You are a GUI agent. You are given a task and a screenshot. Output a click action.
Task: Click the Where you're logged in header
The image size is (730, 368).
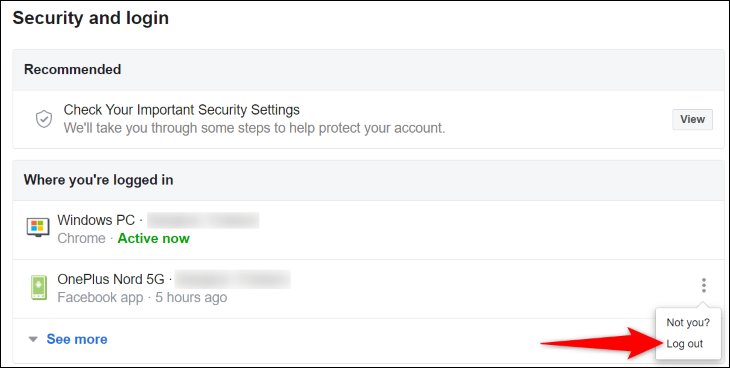coord(99,180)
